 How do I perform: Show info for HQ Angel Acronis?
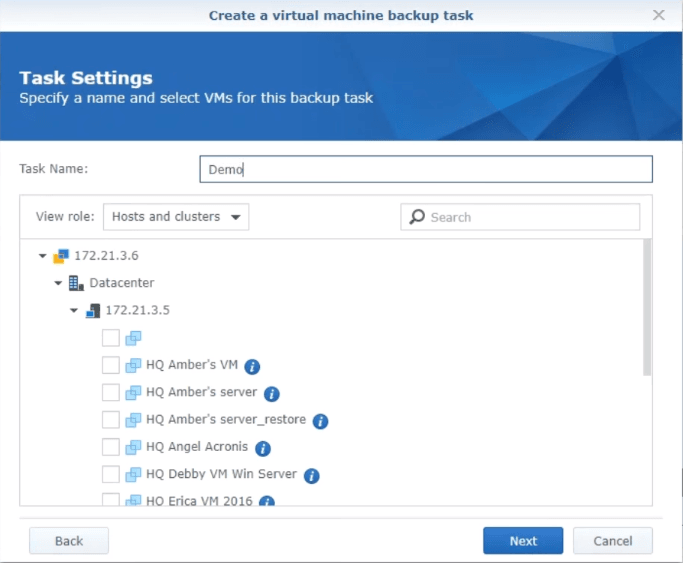[263, 448]
